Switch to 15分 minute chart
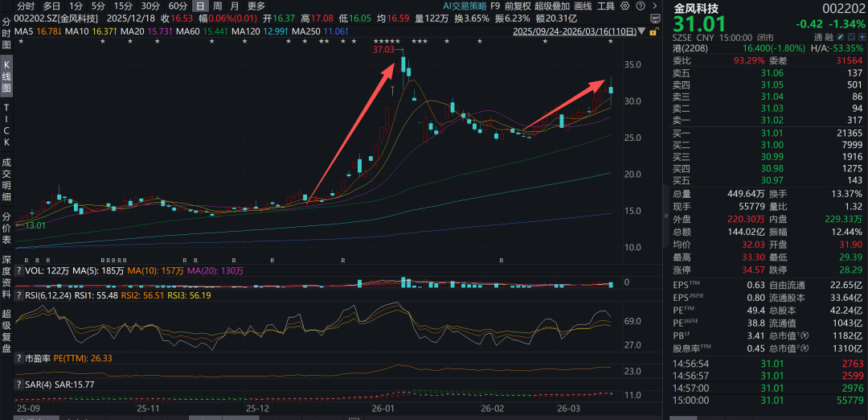 coord(123,6)
